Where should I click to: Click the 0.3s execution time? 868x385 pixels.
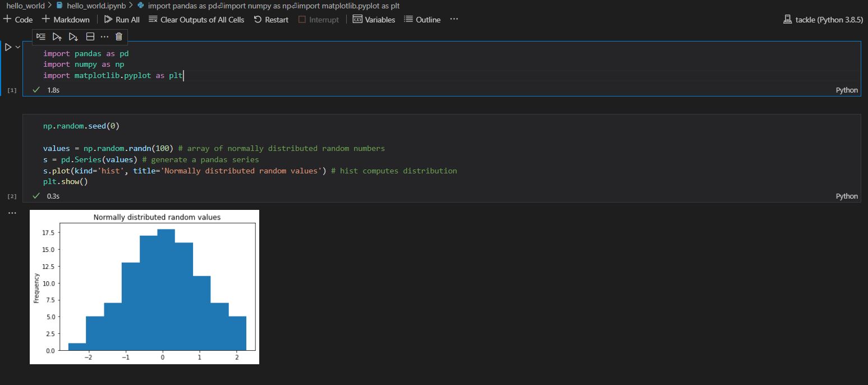53,196
